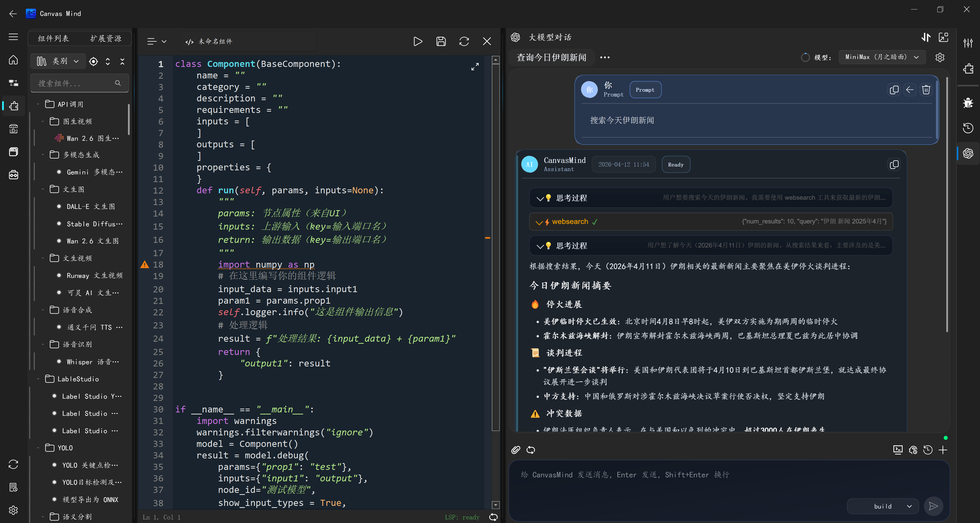The image size is (980, 523).
Task: Copy the user prompt message
Action: (894, 90)
